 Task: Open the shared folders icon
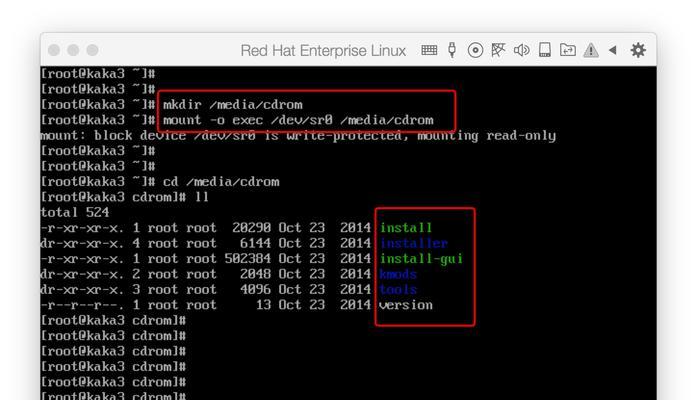tap(568, 50)
